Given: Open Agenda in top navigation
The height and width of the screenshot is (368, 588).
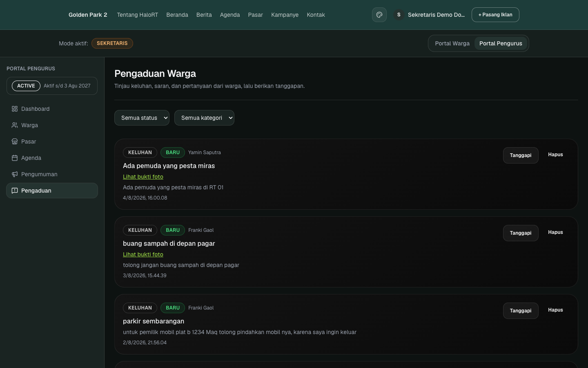Looking at the screenshot, I should [230, 15].
